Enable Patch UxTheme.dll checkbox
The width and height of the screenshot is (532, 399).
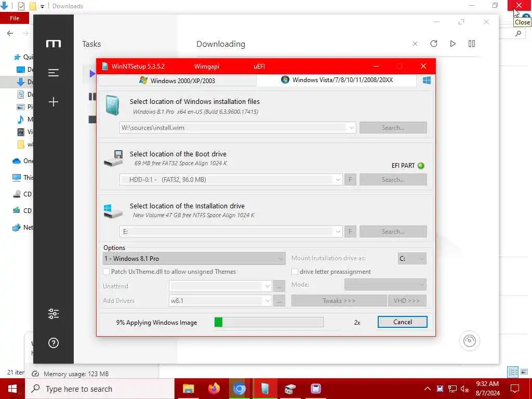[106, 272]
